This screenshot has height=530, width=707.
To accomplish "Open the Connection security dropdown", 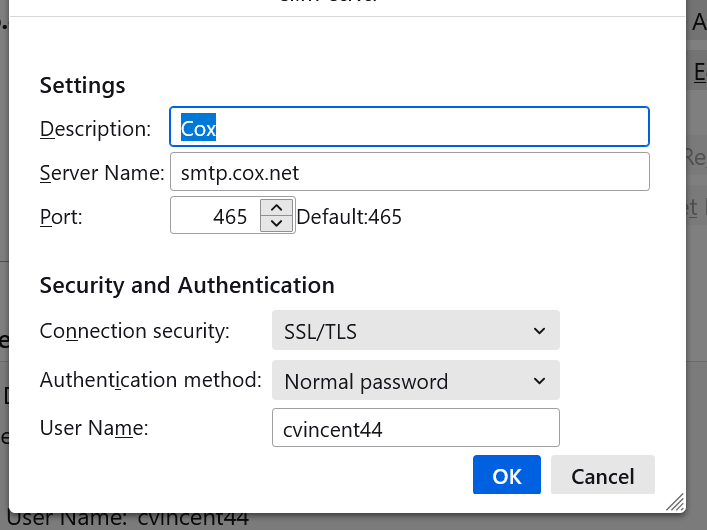I will pos(415,330).
